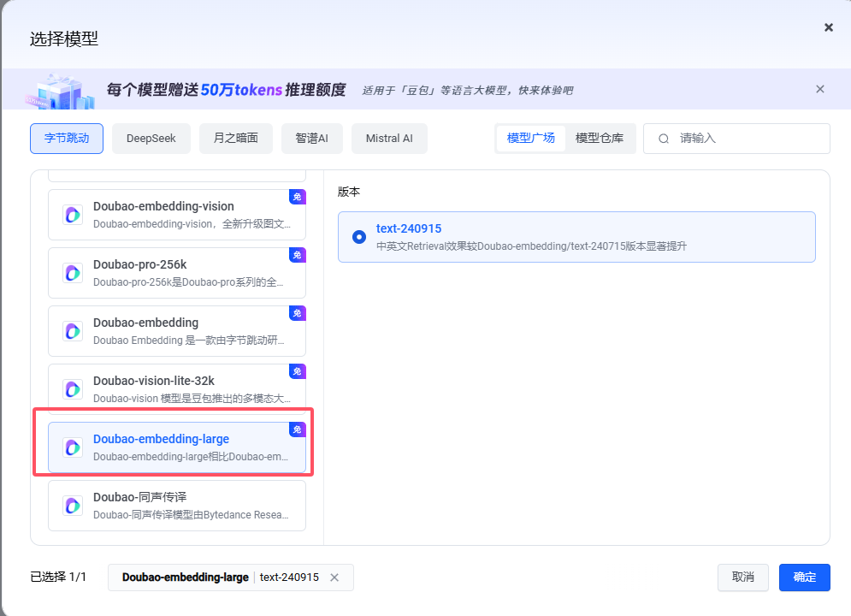
Task: Dismiss the 50万tokens promotion banner
Action: (x=820, y=89)
